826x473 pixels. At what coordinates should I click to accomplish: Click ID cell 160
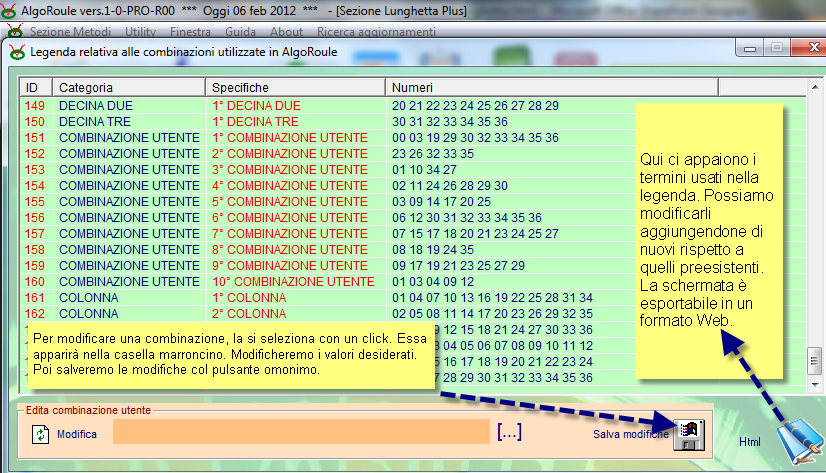(x=35, y=281)
